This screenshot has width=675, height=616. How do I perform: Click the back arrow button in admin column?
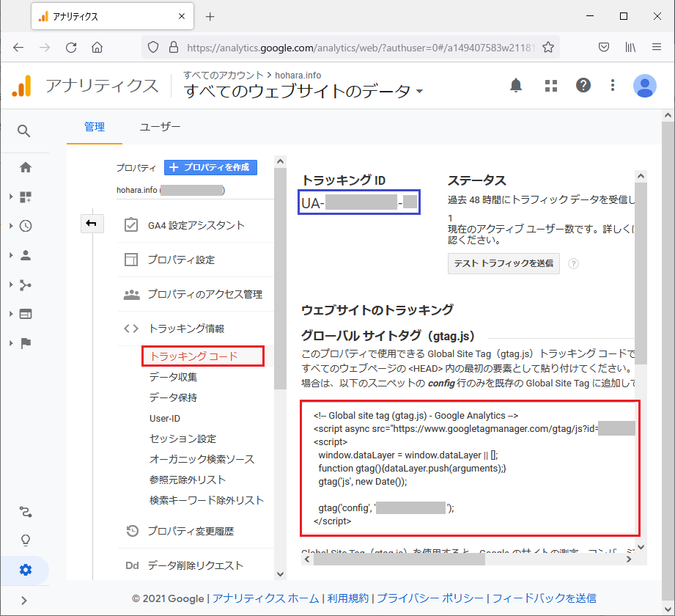pos(92,224)
